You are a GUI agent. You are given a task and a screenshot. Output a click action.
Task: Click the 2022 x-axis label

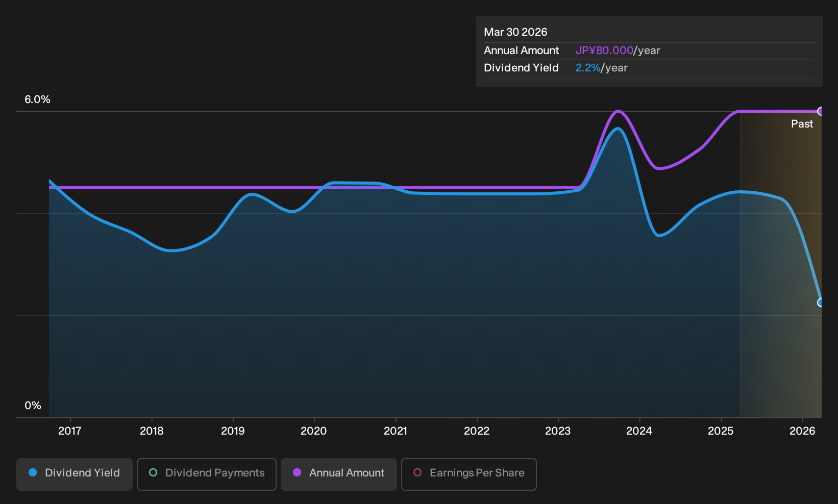[477, 431]
